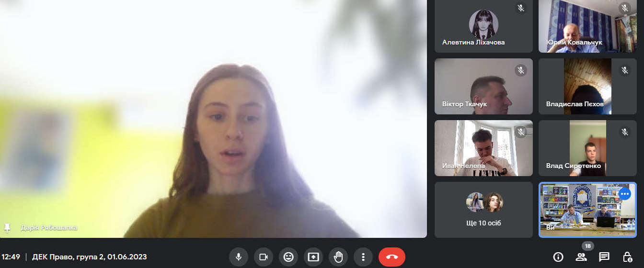This screenshot has width=644, height=268.
Task: Click the pin icon beside Дарія Рябошапка
Action: click(x=7, y=228)
